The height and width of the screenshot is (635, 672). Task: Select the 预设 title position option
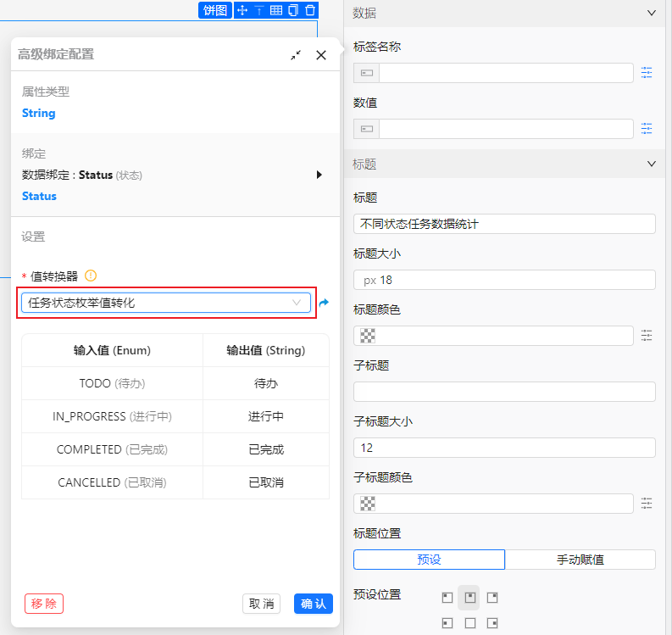point(429,560)
